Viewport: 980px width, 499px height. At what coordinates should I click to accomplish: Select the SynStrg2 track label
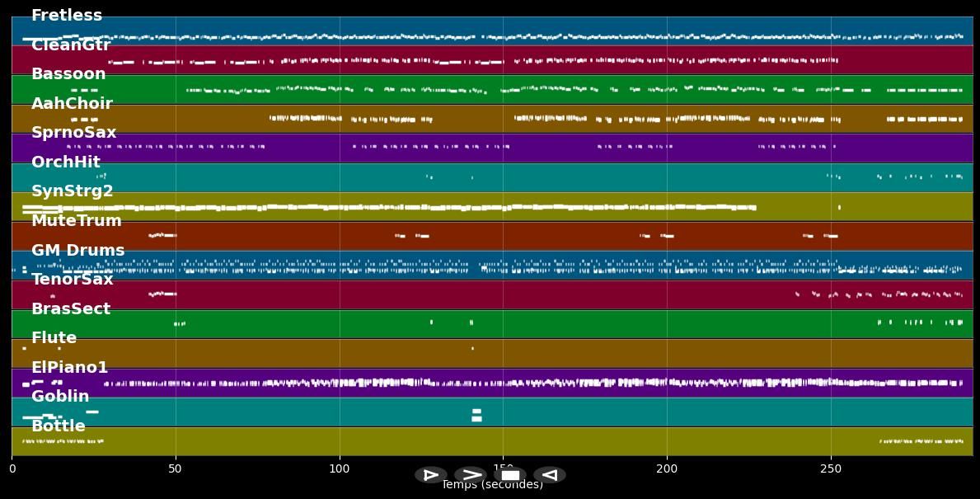tap(73, 191)
